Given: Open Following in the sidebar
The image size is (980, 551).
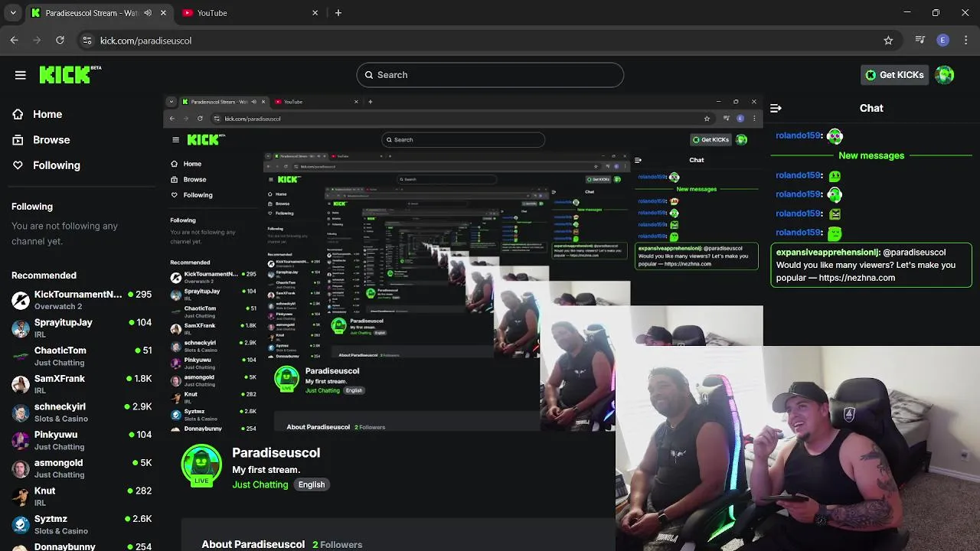Looking at the screenshot, I should (x=57, y=165).
